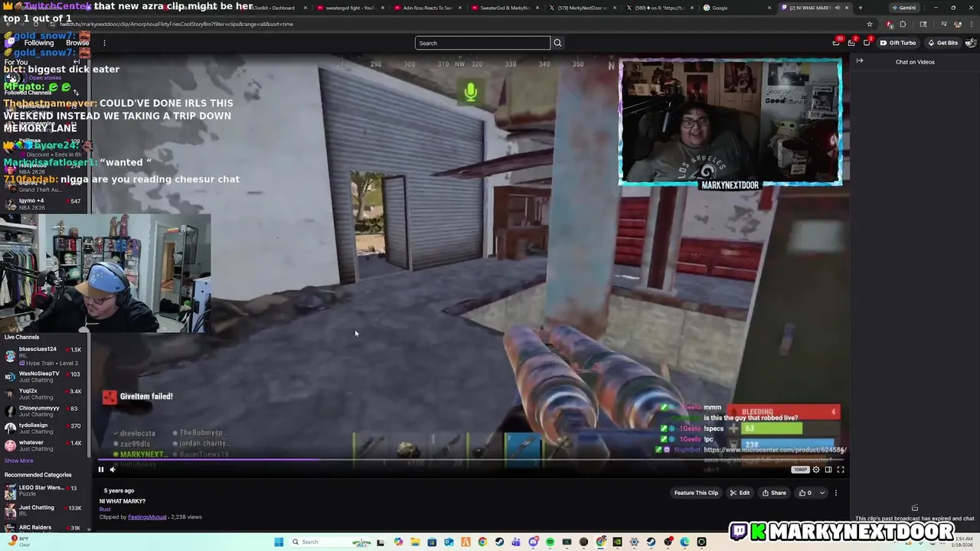Image resolution: width=980 pixels, height=551 pixels.
Task: Open Chloeyummyy live channel
Action: 42,411
